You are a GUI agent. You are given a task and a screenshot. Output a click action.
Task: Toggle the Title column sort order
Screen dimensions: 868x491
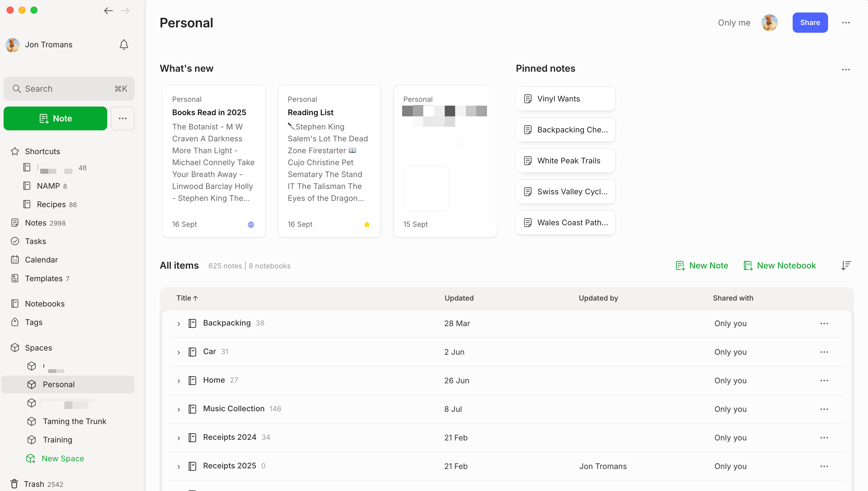(187, 298)
